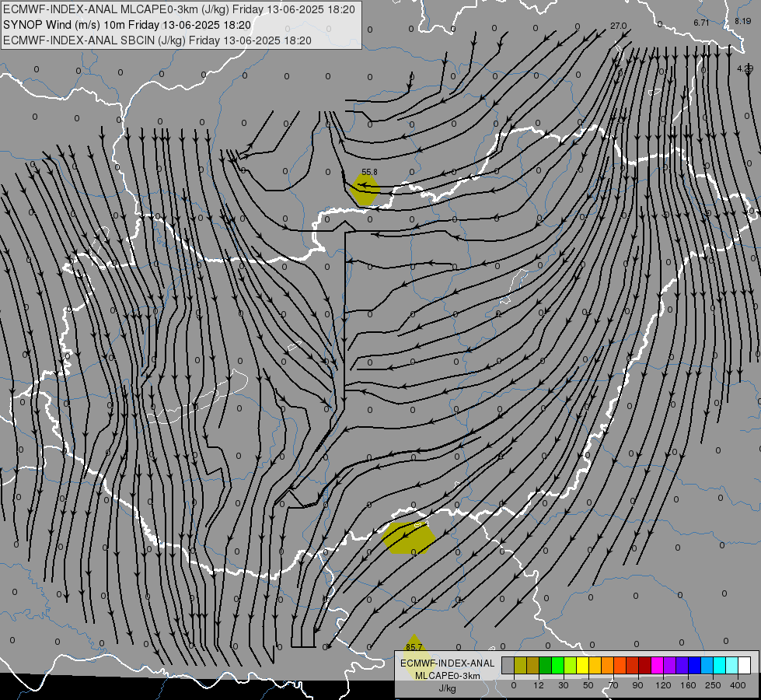Pick the dark green legend swatch at 12

[546, 665]
